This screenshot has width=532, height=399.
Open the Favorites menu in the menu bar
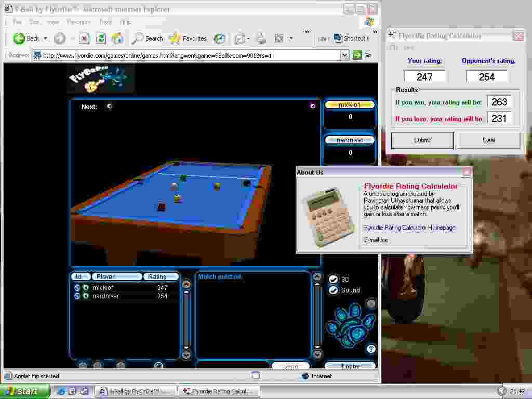tap(79, 22)
